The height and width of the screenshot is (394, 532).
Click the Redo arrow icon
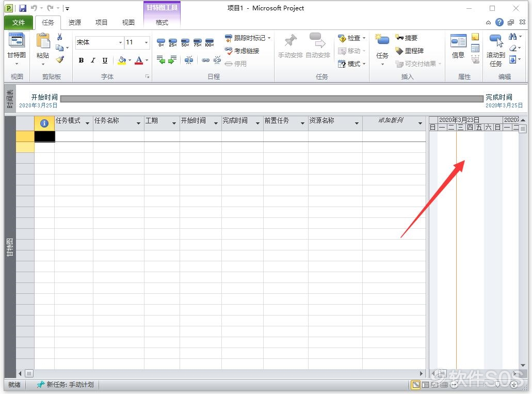click(50, 8)
